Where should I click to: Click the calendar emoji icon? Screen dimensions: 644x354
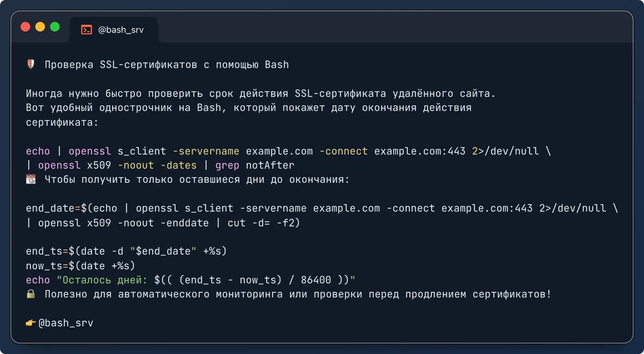click(x=31, y=179)
